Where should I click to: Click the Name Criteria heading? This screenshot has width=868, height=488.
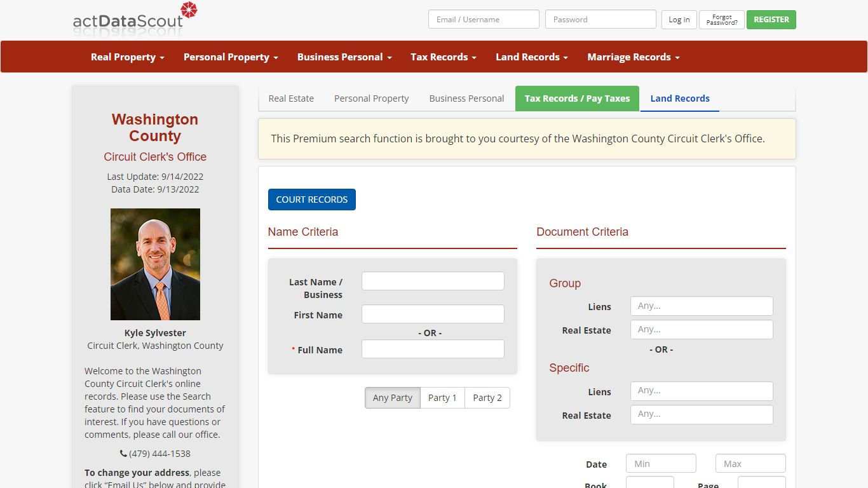point(303,232)
